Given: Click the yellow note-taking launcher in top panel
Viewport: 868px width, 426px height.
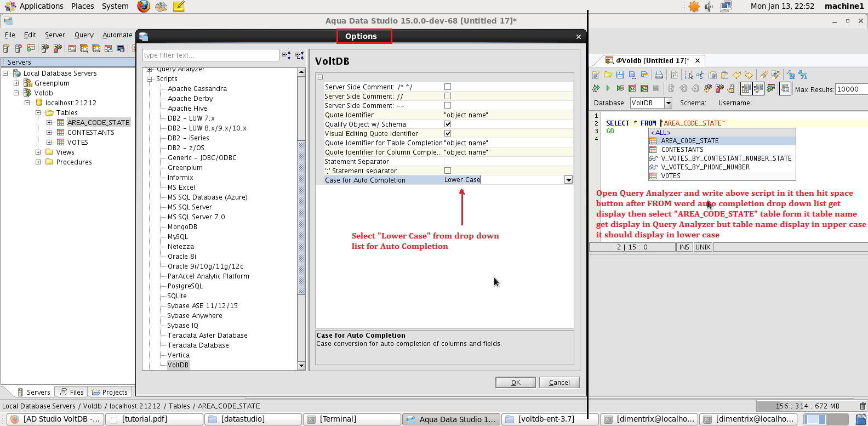Looking at the screenshot, I should pos(179,6).
